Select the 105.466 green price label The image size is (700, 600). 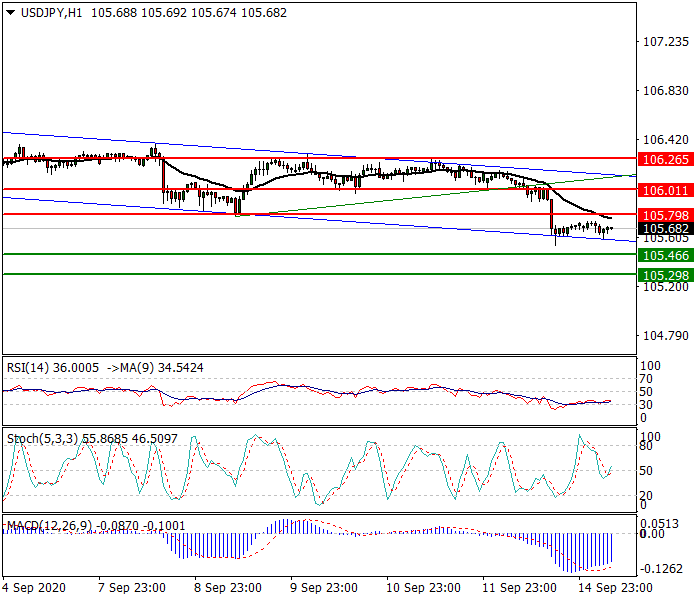click(x=666, y=255)
